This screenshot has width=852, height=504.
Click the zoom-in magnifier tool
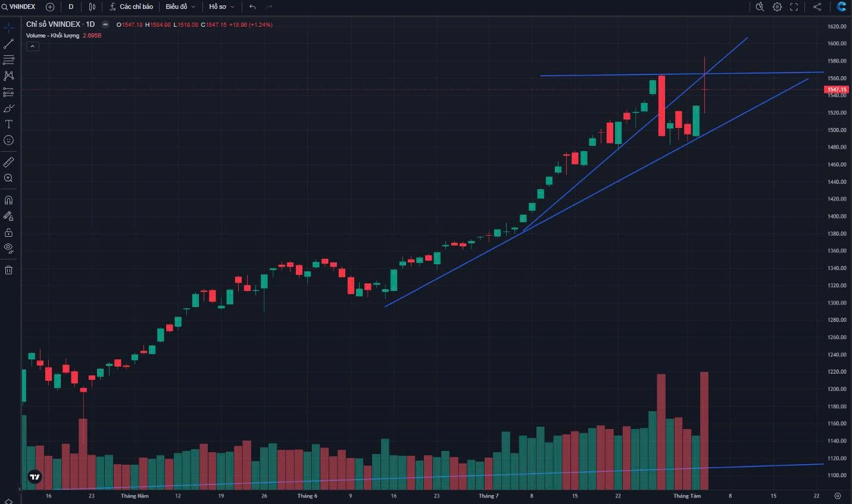(8, 178)
